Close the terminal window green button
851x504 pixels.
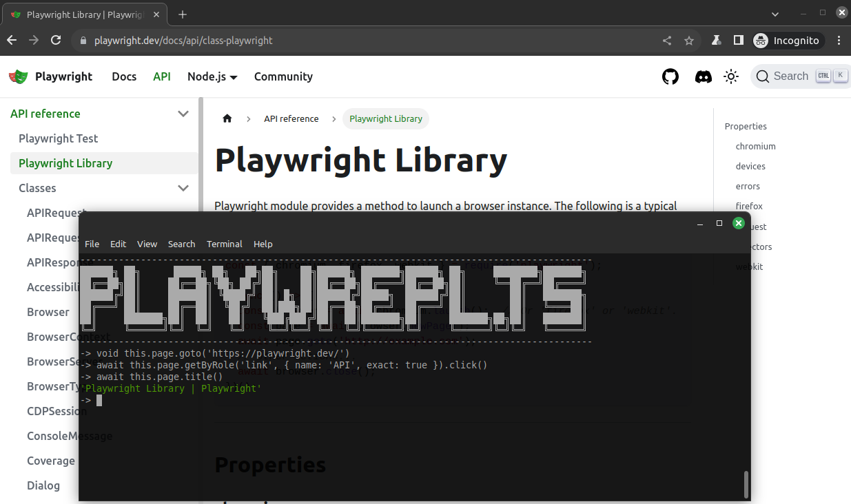tap(738, 223)
